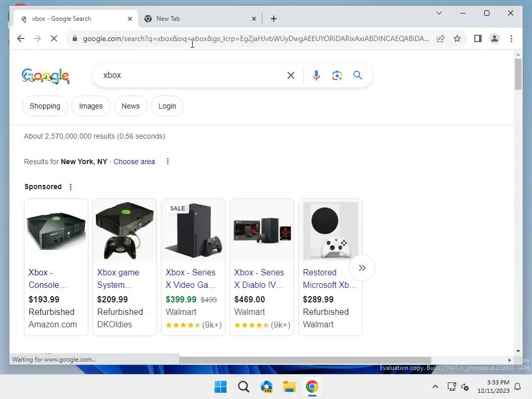Open Restored Microsoft Xbox $289.99 listing
532x399 pixels.
329,278
